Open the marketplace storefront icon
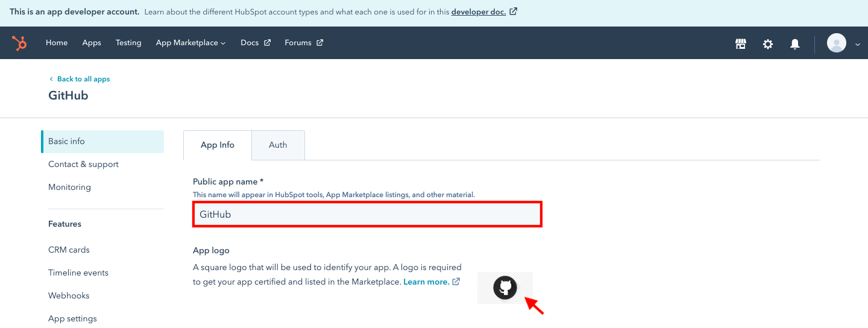Viewport: 868px width, 328px height. tap(741, 43)
